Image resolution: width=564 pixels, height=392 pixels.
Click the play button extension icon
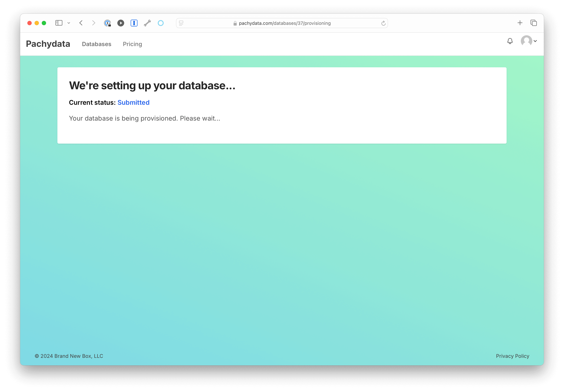coord(121,23)
